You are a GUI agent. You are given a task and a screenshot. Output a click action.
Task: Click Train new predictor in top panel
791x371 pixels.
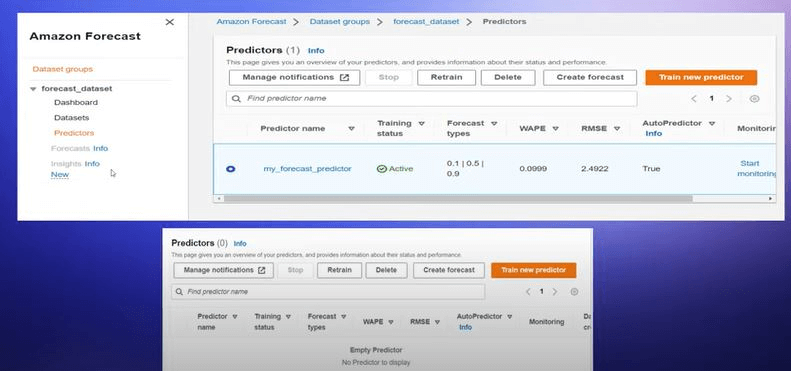(x=701, y=77)
